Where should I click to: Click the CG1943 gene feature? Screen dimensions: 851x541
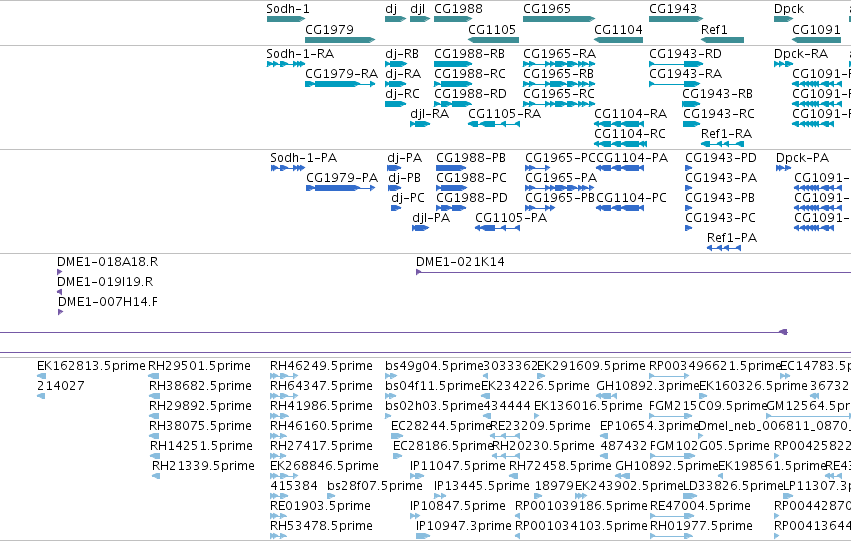point(676,19)
